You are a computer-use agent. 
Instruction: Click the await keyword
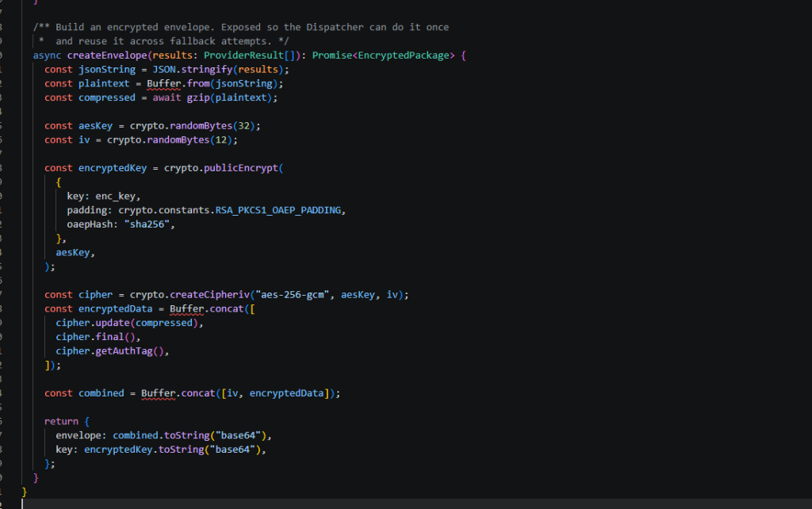[167, 98]
